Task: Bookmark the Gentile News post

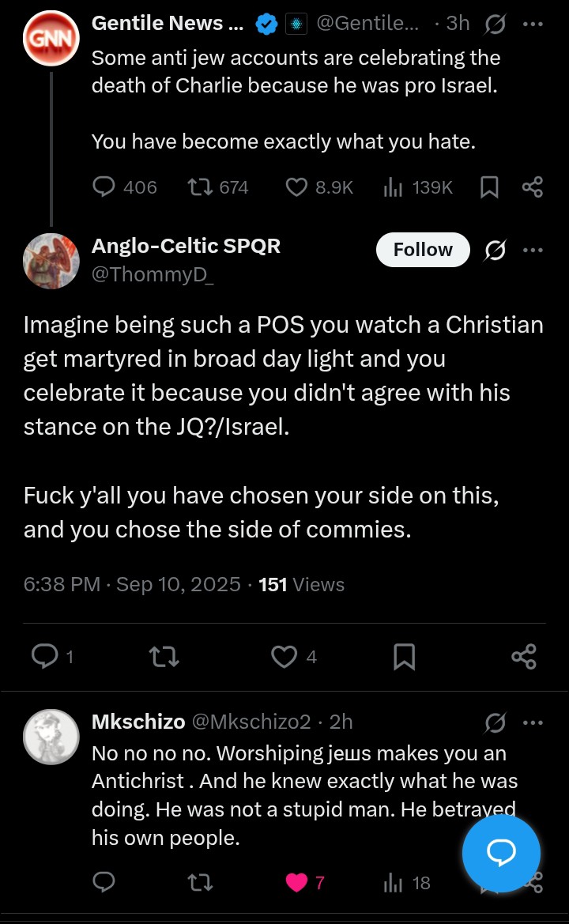Action: (x=489, y=187)
